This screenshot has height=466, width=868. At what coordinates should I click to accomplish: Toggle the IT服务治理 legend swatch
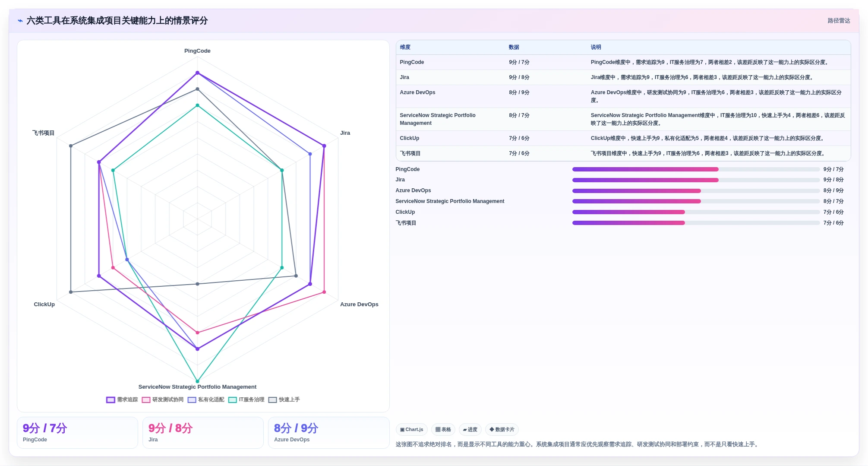(232, 400)
